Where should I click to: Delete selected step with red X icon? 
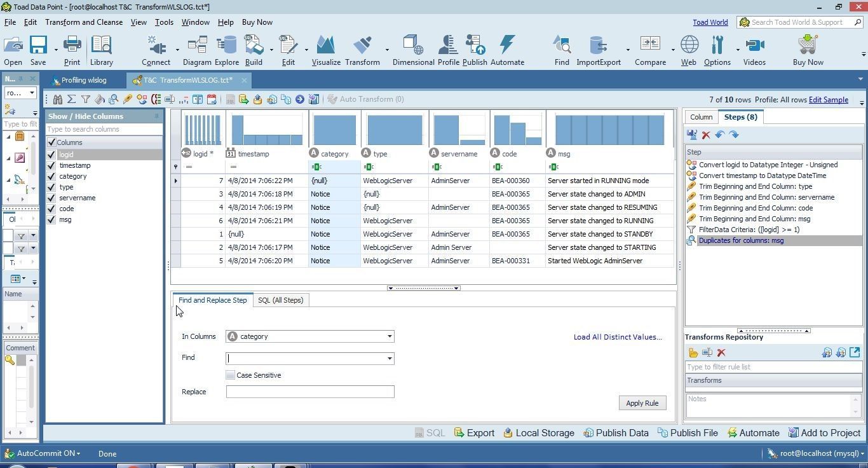click(706, 135)
